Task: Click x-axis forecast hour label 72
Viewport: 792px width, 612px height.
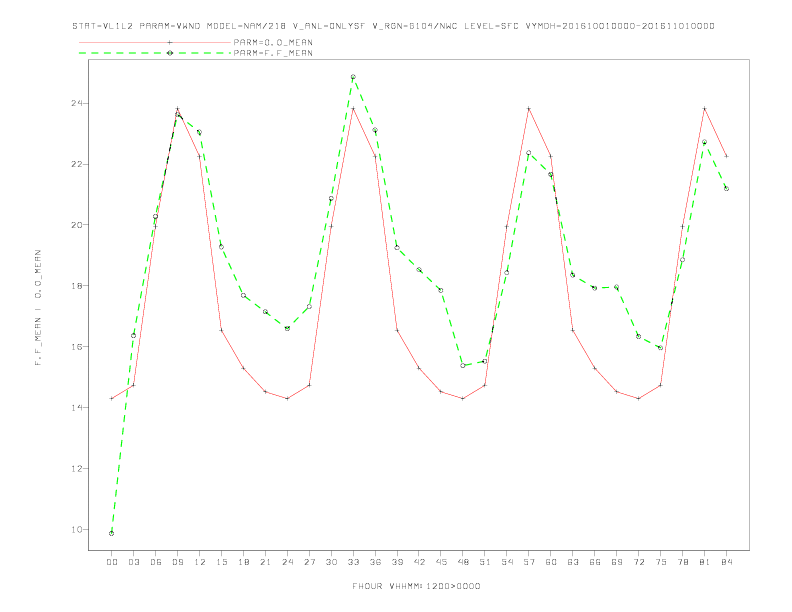Action: (x=638, y=562)
